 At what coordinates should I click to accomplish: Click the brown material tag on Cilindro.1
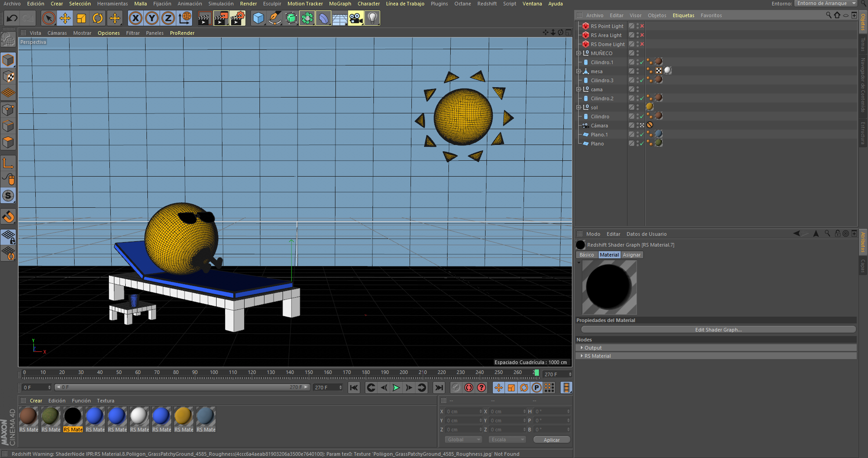[x=659, y=61]
